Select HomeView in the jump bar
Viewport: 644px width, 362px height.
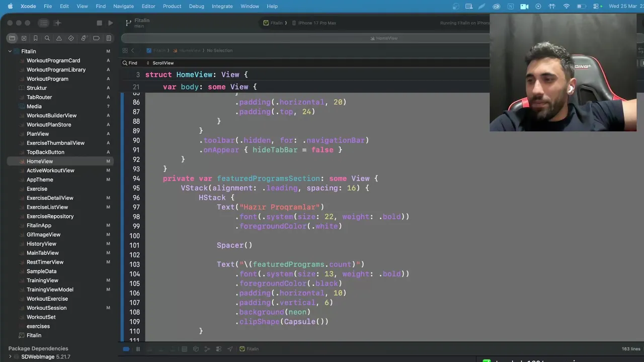tap(187, 50)
